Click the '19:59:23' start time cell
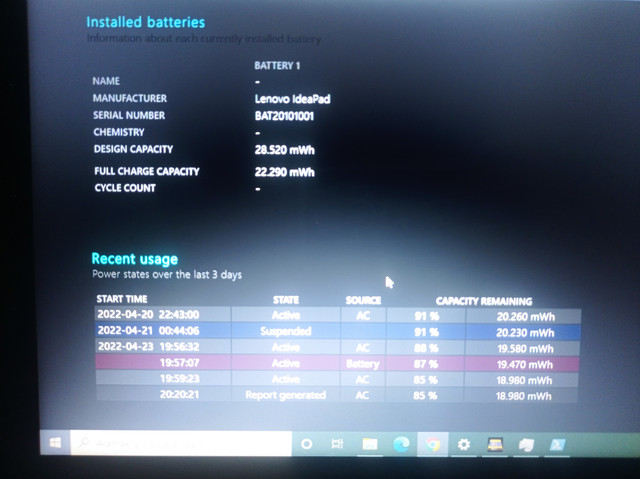 (179, 379)
